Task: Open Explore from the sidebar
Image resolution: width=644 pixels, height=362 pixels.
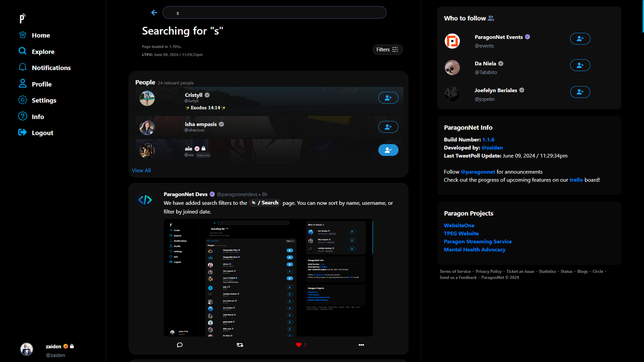Action: (43, 52)
